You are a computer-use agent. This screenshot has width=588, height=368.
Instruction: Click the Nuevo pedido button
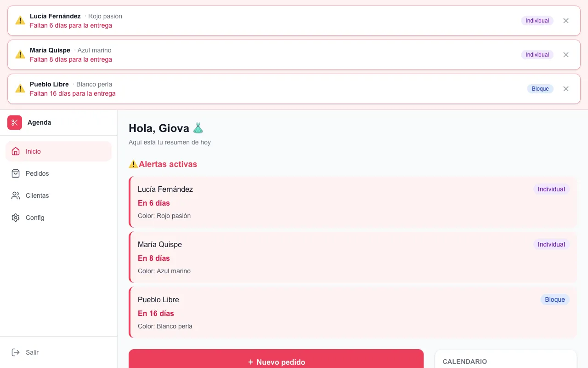pos(276,362)
